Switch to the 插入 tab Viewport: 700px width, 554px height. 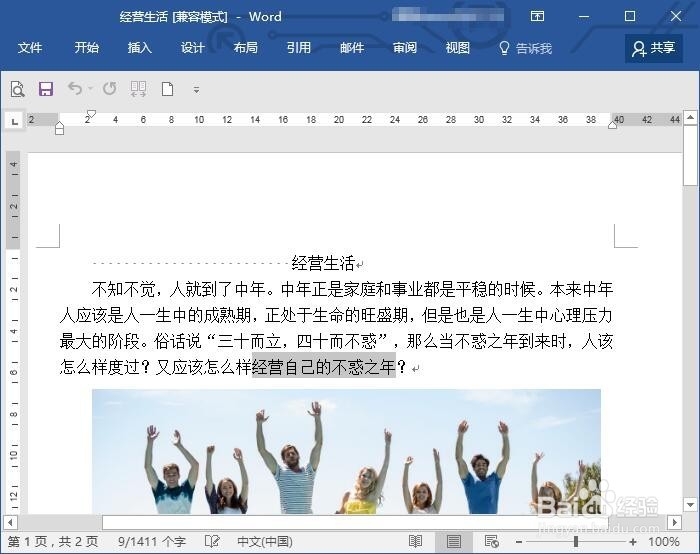139,47
